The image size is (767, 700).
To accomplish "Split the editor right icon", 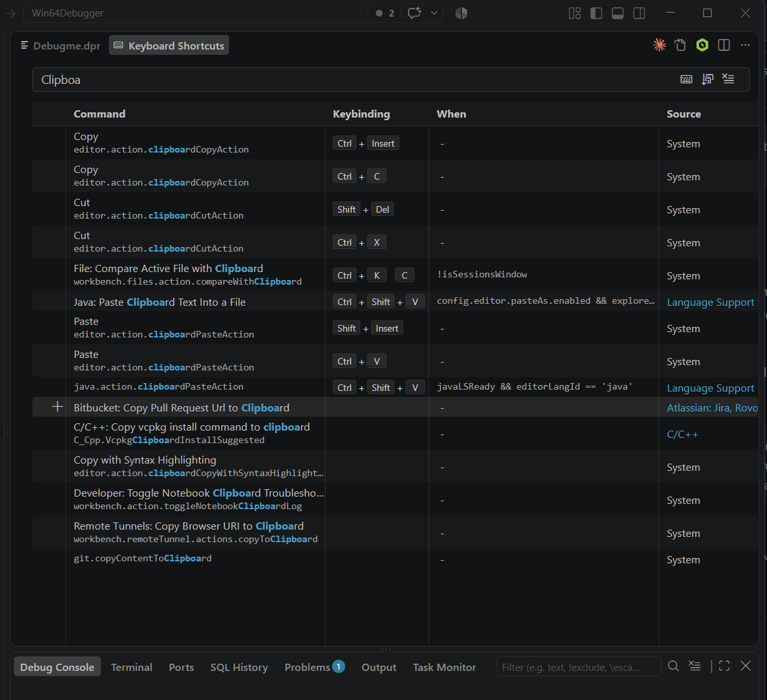I will click(724, 45).
